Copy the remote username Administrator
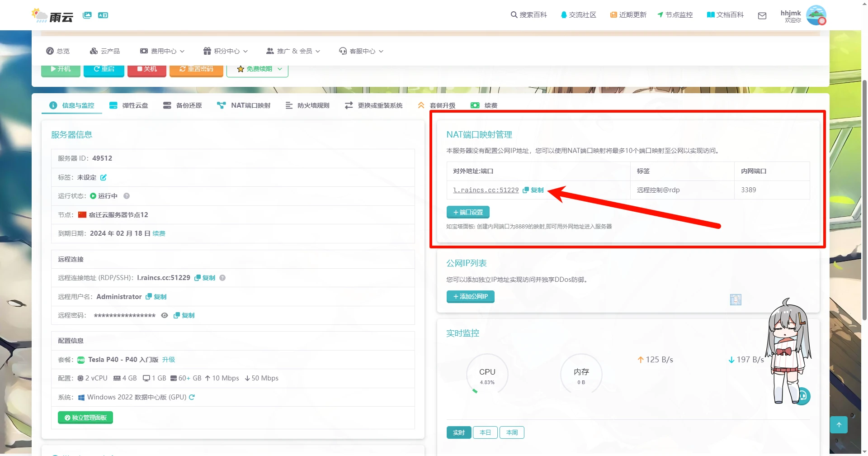 [x=156, y=297]
